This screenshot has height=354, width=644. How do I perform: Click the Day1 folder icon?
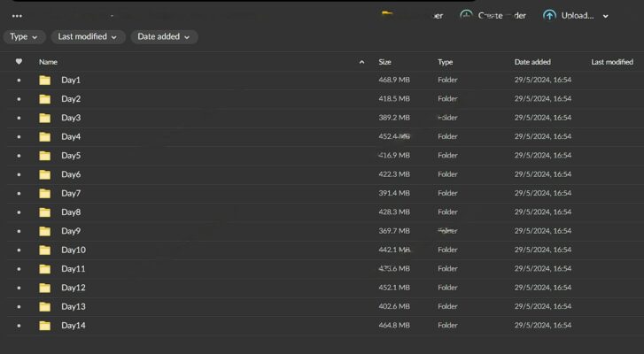click(44, 81)
